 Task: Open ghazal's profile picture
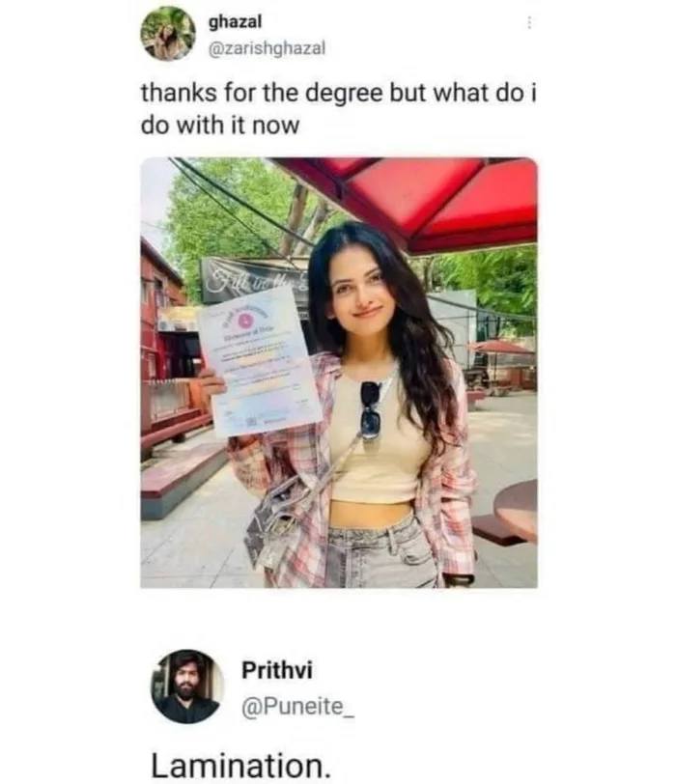(167, 34)
